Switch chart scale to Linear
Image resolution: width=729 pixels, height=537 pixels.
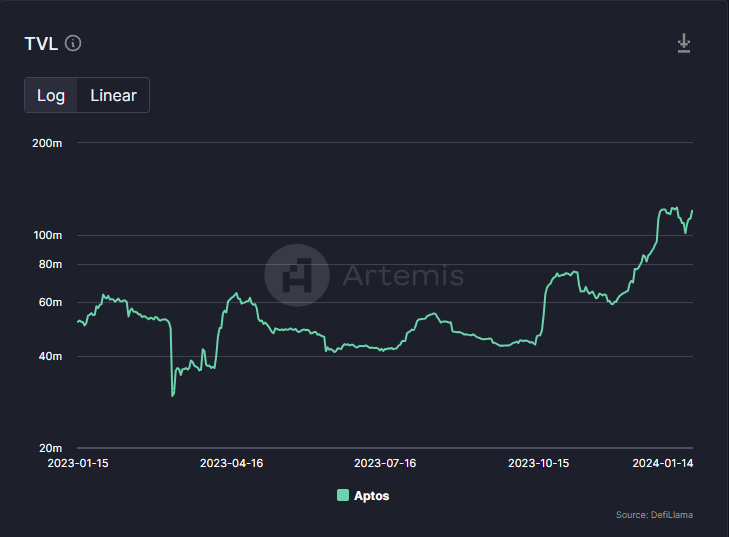(113, 95)
